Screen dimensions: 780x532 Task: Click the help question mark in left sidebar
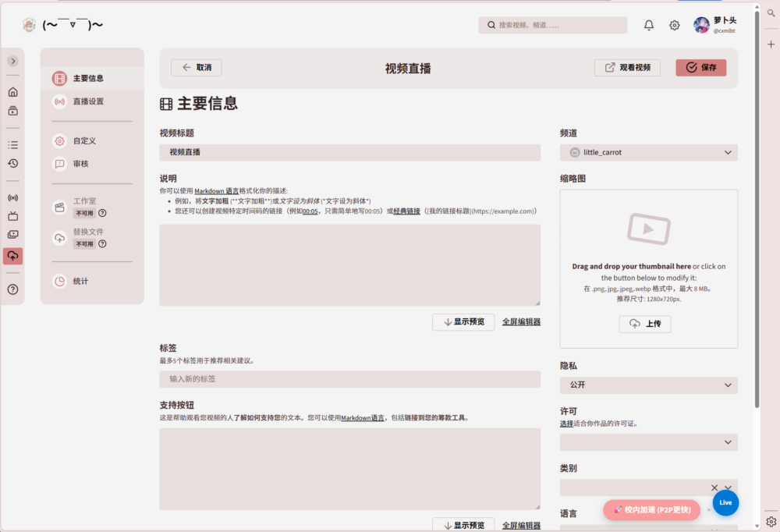coord(12,289)
